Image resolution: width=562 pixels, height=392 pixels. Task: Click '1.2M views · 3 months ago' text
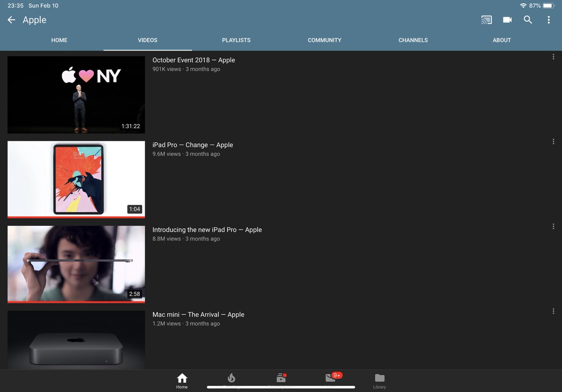186,324
